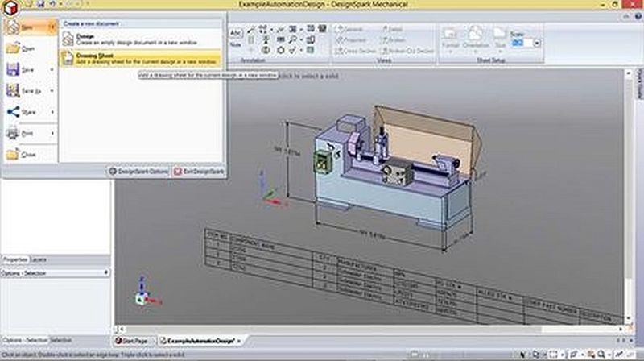Select New in the application menu

coord(30,27)
